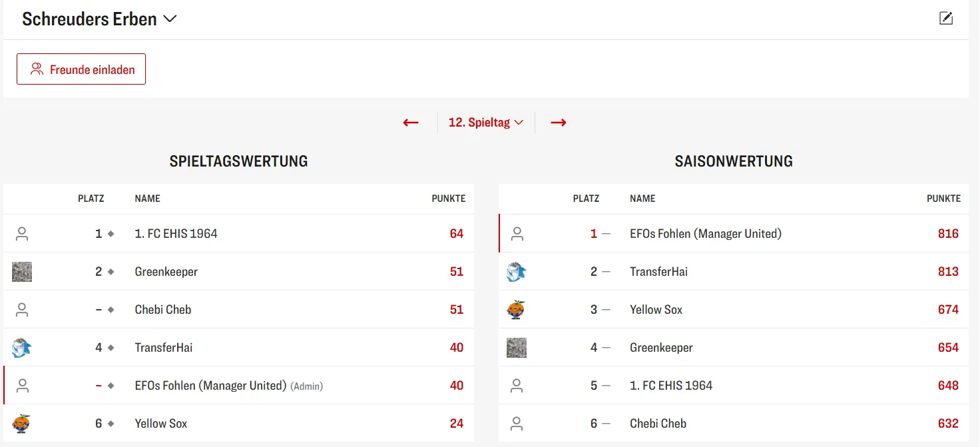Screen dimensions: 980x447
Task: Click the profile icon beside 1. FC EHIS 1964 in Spieltagswertung
Action: point(22,234)
